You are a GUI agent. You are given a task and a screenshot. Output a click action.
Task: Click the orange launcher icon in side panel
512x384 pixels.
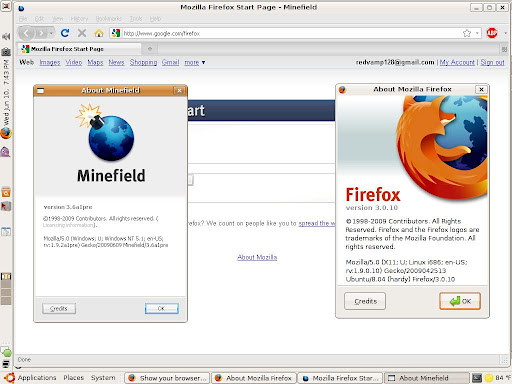[6, 192]
